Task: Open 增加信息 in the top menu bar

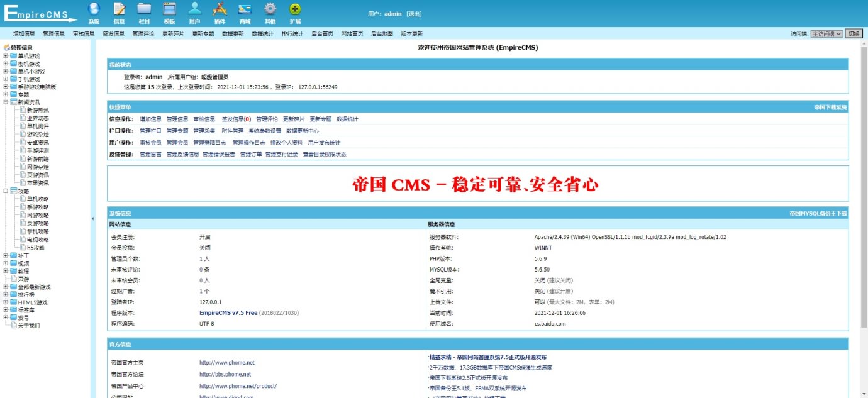Action: pyautogui.click(x=24, y=34)
